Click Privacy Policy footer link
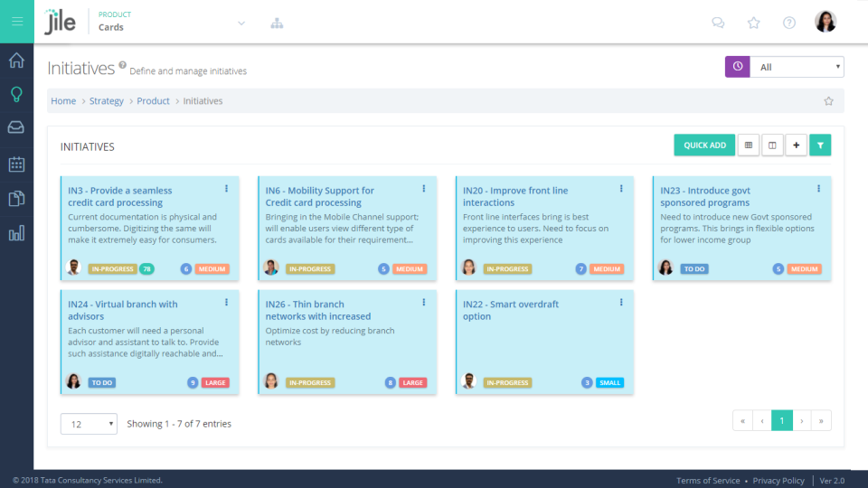This screenshot has width=868, height=488. (x=778, y=480)
